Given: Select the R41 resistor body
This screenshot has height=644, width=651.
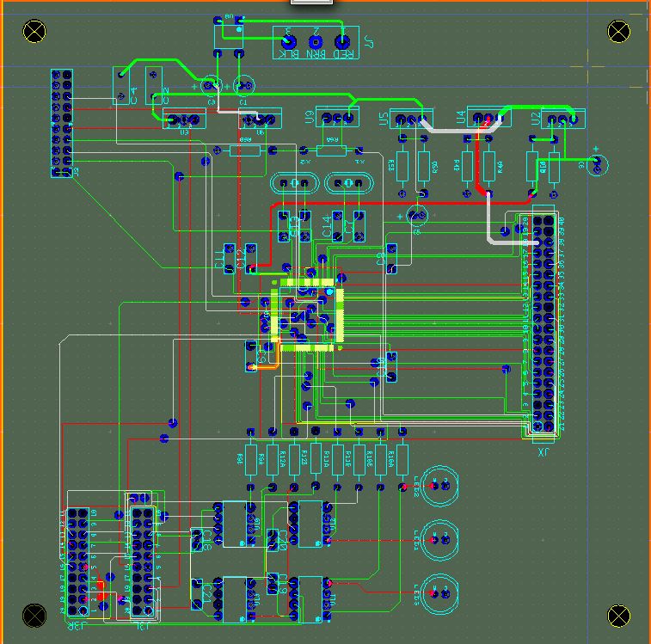Looking at the screenshot, I should [468, 166].
